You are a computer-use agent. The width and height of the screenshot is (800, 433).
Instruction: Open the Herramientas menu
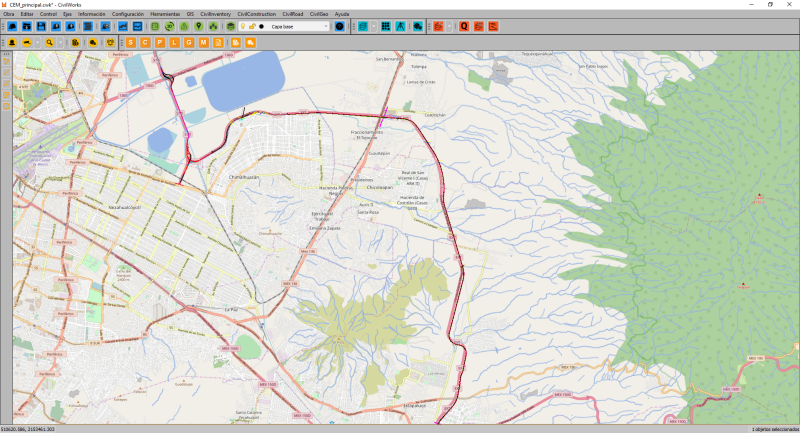pyautogui.click(x=165, y=14)
